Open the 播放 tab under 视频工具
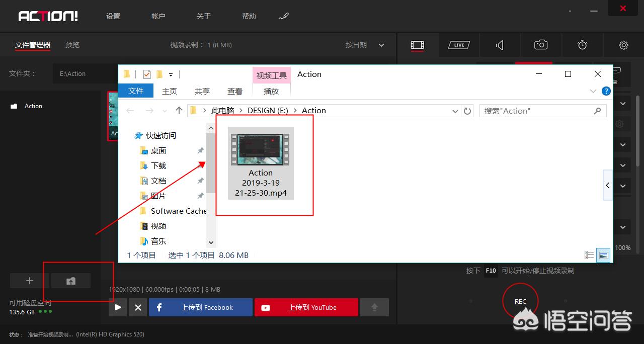The image size is (644, 344). coord(271,91)
